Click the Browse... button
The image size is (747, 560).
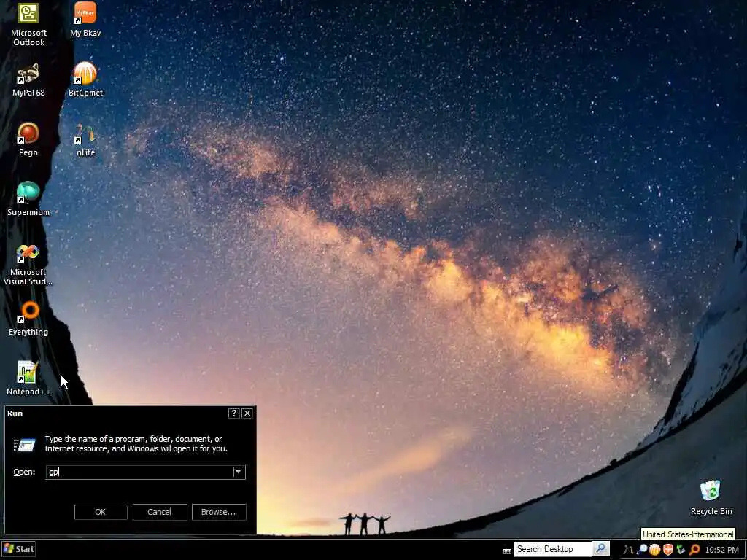click(x=219, y=512)
